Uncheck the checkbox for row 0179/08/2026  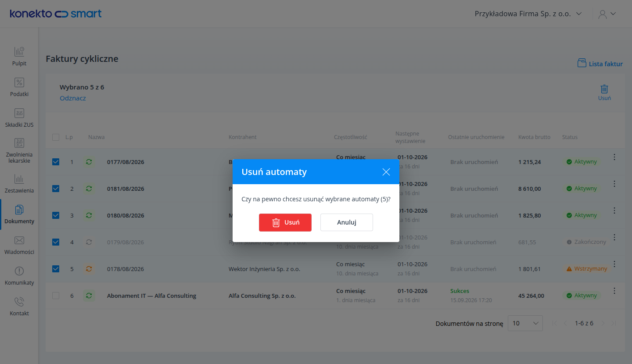click(x=56, y=242)
